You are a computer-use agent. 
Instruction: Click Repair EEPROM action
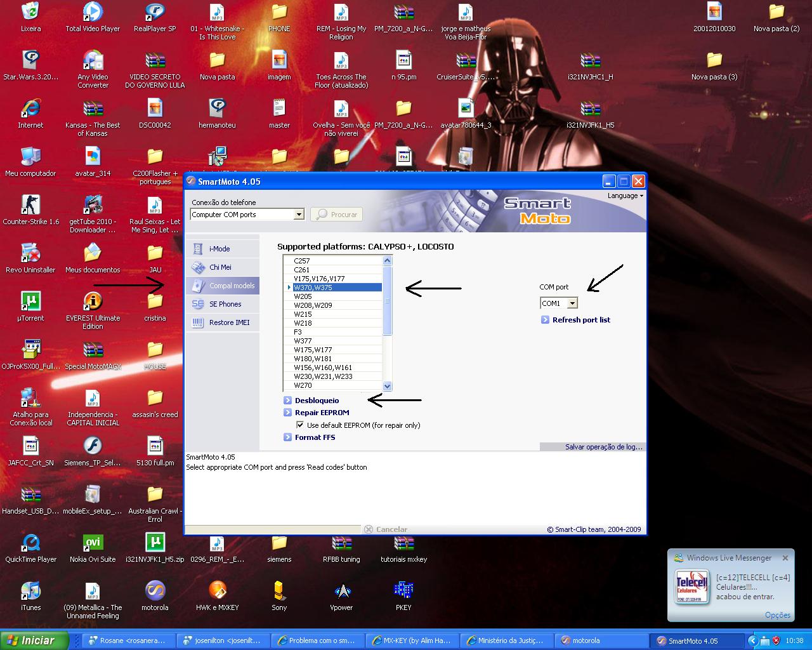click(322, 413)
